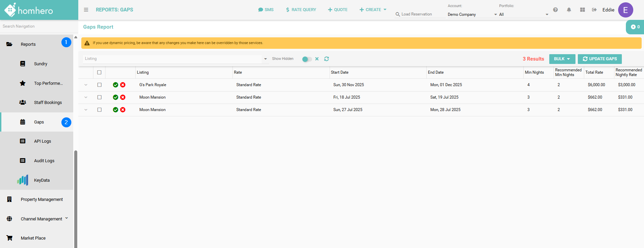Expand the Listing filter dropdown
This screenshot has height=248, width=644.
click(x=265, y=59)
